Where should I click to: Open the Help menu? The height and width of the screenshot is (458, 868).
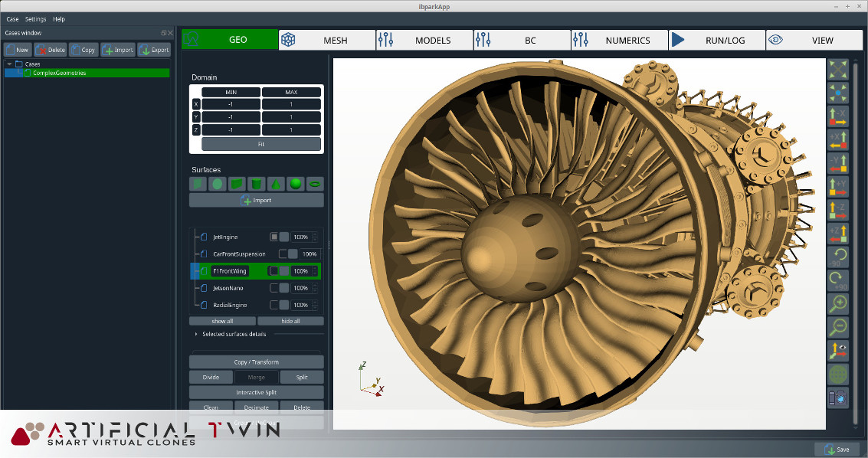point(59,19)
